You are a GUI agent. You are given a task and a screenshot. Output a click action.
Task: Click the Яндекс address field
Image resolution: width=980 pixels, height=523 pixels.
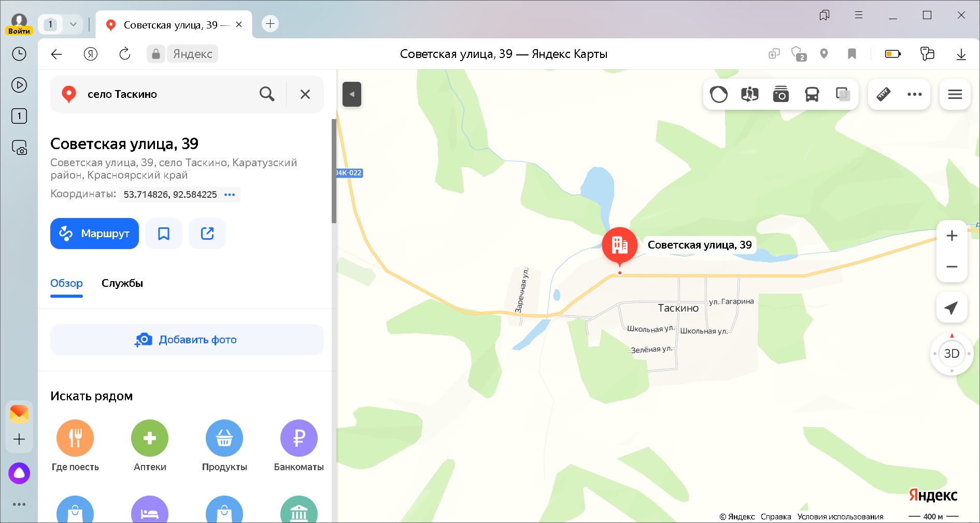tap(192, 54)
